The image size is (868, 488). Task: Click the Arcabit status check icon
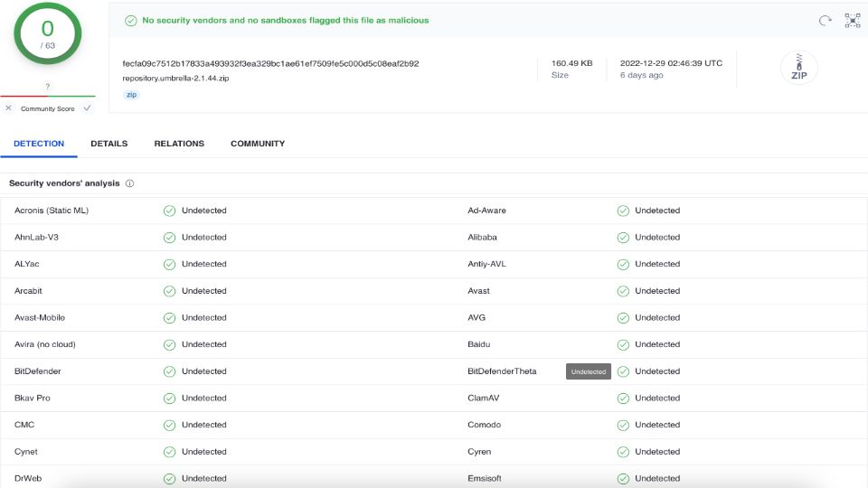pyautogui.click(x=169, y=291)
